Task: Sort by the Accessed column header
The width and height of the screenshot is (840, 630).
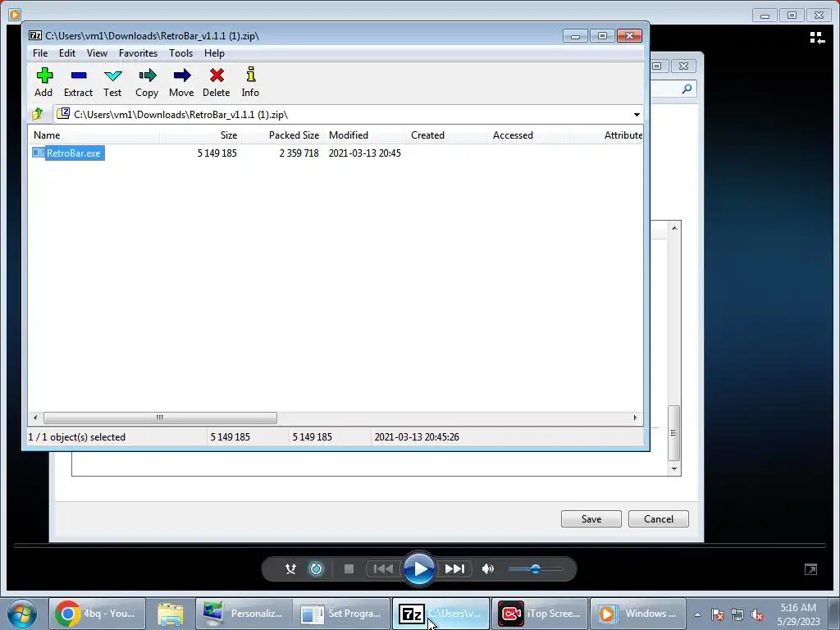Action: point(529,135)
